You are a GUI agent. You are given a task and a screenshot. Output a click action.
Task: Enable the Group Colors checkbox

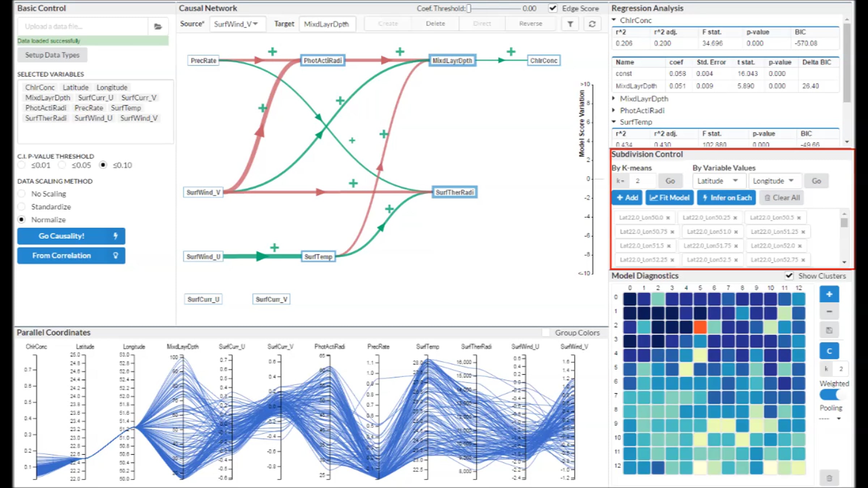546,333
